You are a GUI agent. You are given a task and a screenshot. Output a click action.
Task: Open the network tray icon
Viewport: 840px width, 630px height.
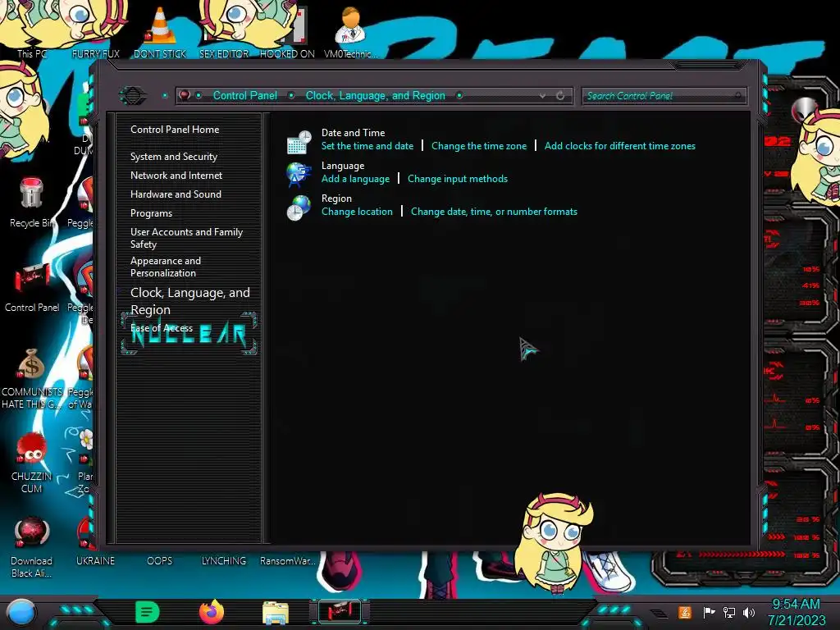(729, 612)
